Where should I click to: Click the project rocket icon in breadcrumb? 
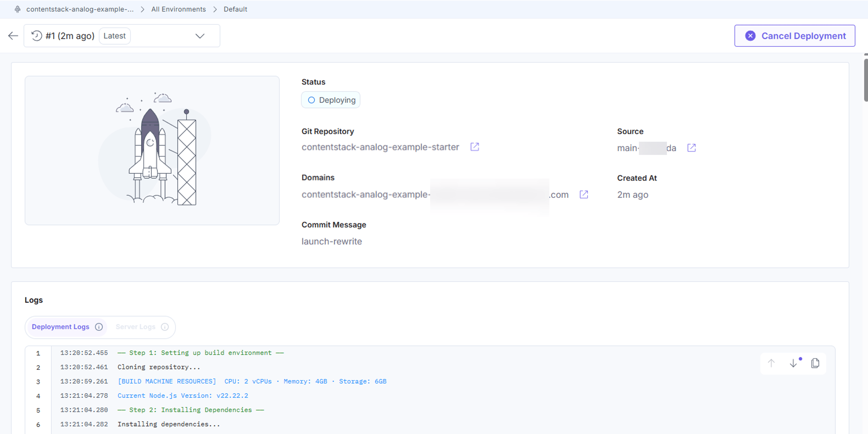click(x=18, y=9)
